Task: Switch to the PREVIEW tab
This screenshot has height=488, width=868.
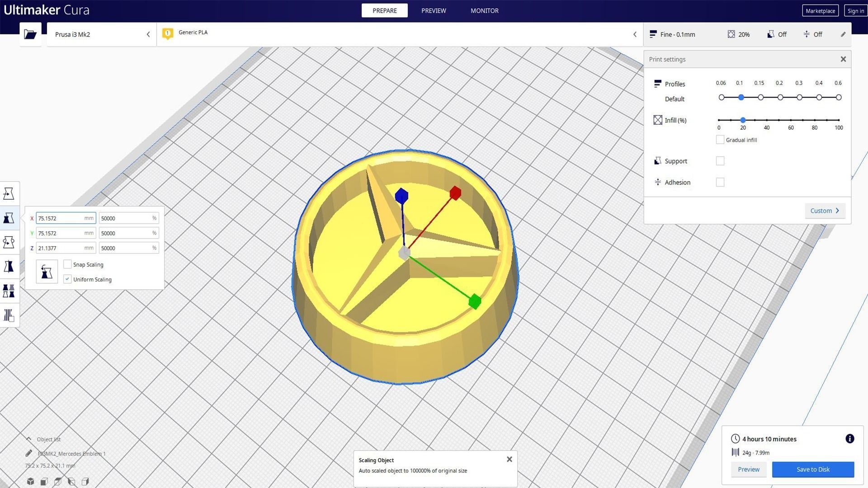Action: click(x=433, y=10)
